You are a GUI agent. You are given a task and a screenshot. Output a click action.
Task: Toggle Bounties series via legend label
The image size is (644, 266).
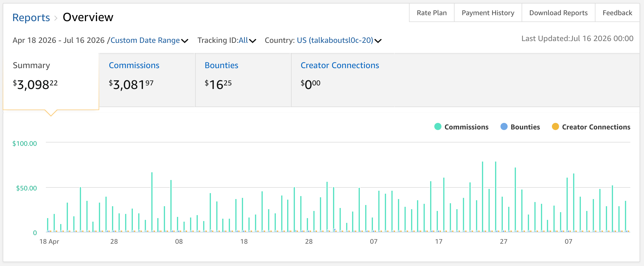525,127
